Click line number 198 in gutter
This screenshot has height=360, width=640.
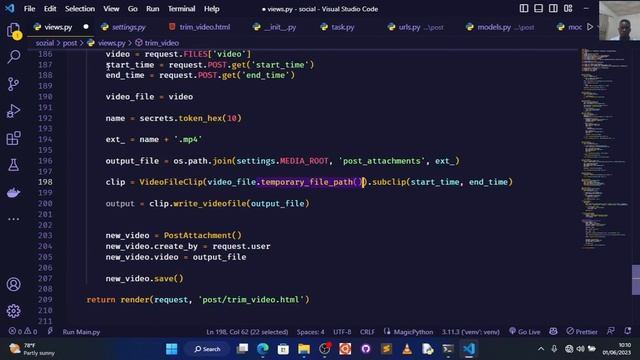[45, 182]
